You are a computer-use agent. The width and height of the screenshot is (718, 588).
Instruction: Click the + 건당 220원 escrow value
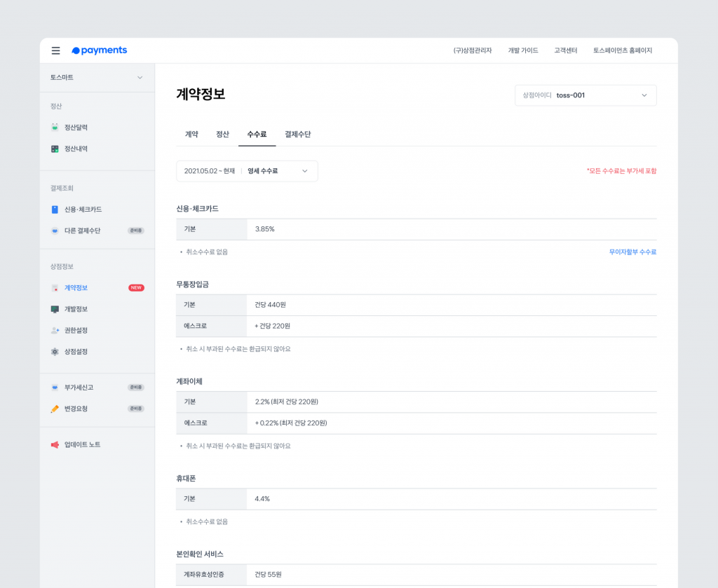273,327
